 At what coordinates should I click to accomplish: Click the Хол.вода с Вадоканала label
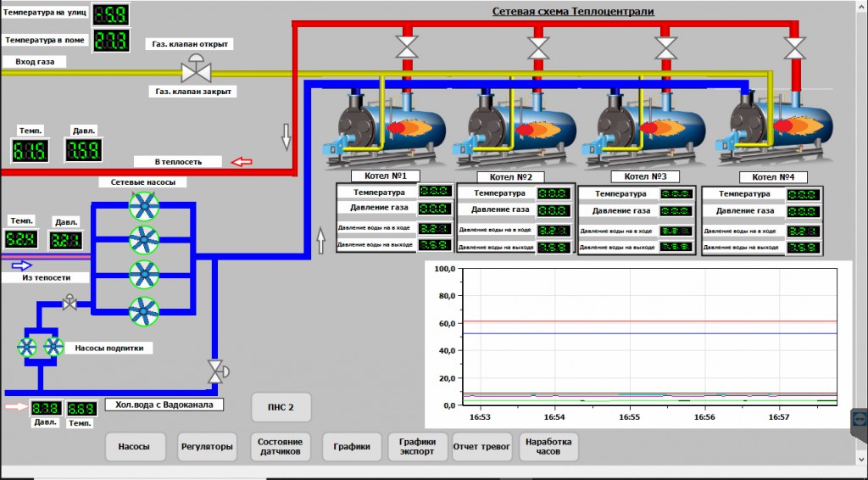coord(164,405)
